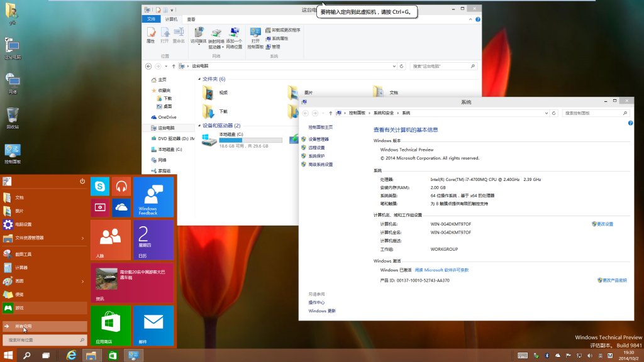The width and height of the screenshot is (644, 362).
Task: Open 阅读 Microsoft 软件许可条款 link
Action: [441, 270]
